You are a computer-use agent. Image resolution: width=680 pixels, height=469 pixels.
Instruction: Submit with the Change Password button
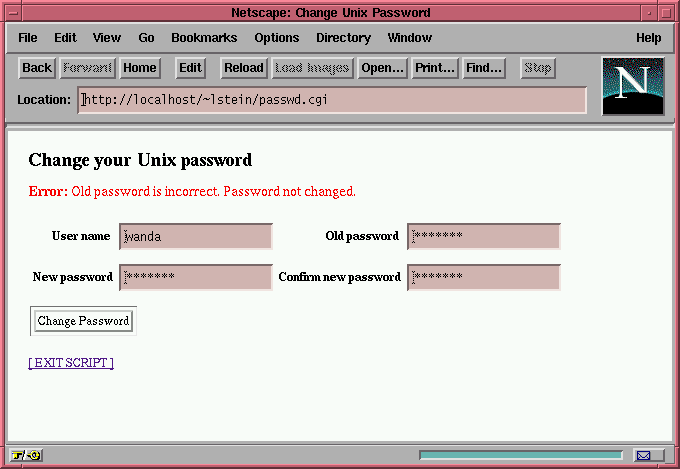(x=83, y=321)
